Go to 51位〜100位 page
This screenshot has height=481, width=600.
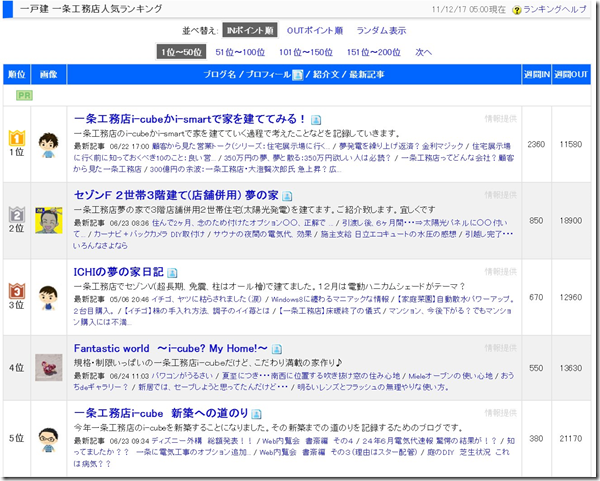point(240,52)
